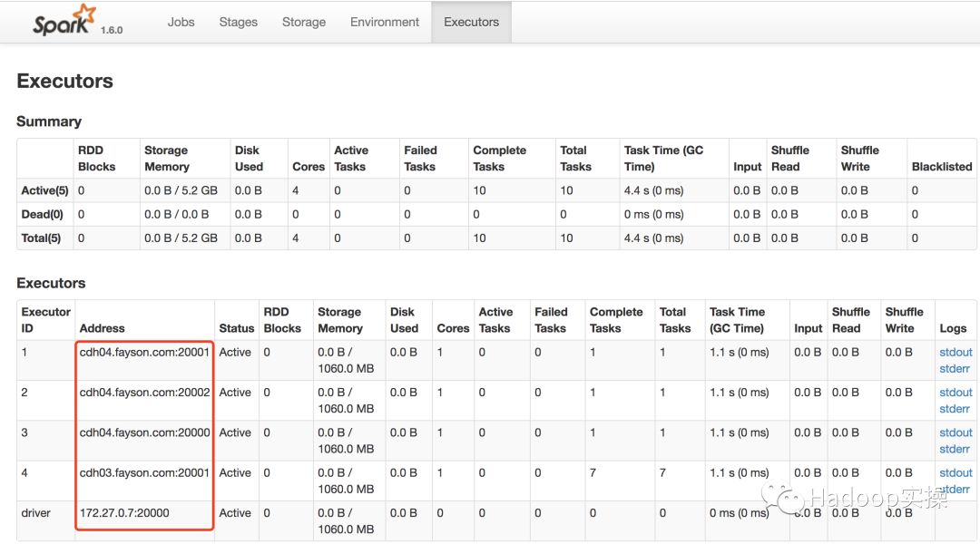This screenshot has width=980, height=544.
Task: Select address cdh03.fayson.com:20001
Action: click(x=144, y=472)
